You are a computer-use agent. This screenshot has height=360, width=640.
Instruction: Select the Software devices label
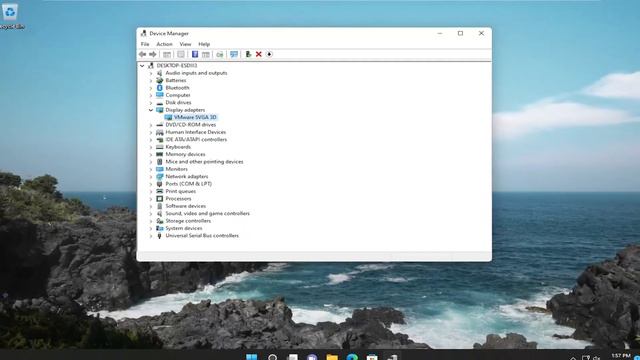click(186, 206)
